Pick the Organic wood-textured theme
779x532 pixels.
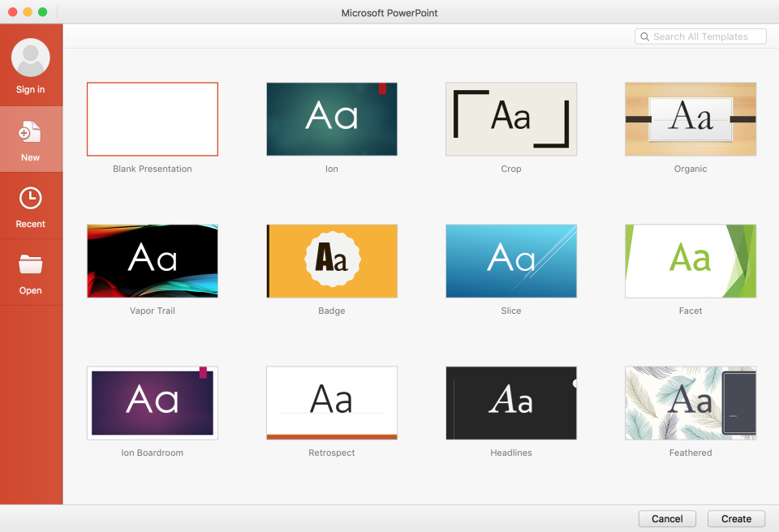690,118
